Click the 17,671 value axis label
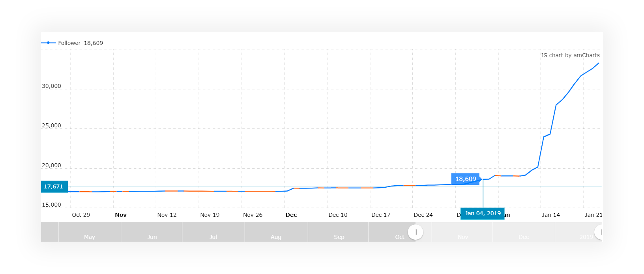Screen dimensions: 644x274 point(54,186)
